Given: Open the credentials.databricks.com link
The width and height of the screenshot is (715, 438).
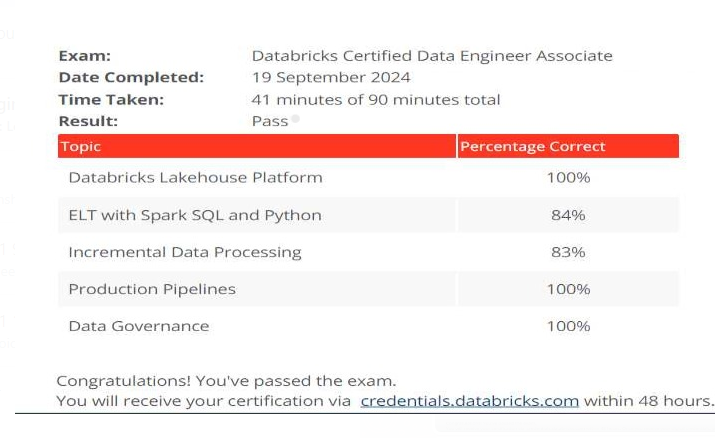Looking at the screenshot, I should point(469,401).
